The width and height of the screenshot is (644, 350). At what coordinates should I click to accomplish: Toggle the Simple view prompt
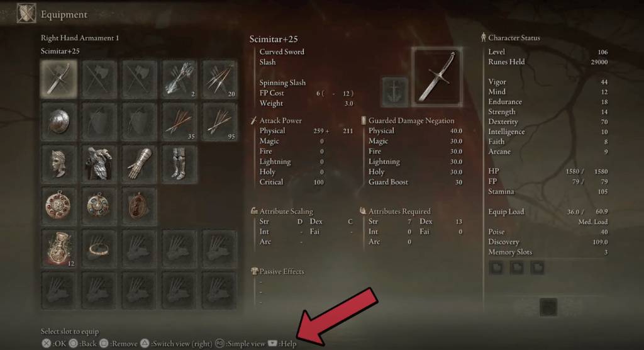(x=240, y=344)
